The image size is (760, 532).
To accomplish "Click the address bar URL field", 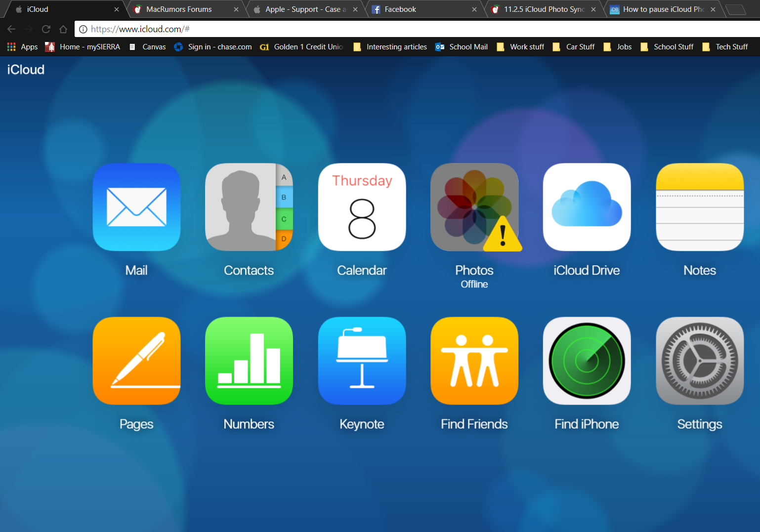I will click(x=418, y=29).
